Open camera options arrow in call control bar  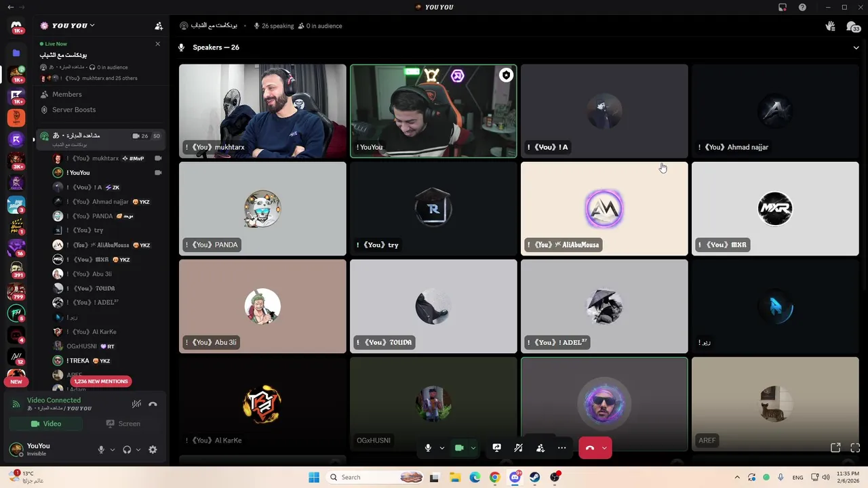pyautogui.click(x=473, y=448)
